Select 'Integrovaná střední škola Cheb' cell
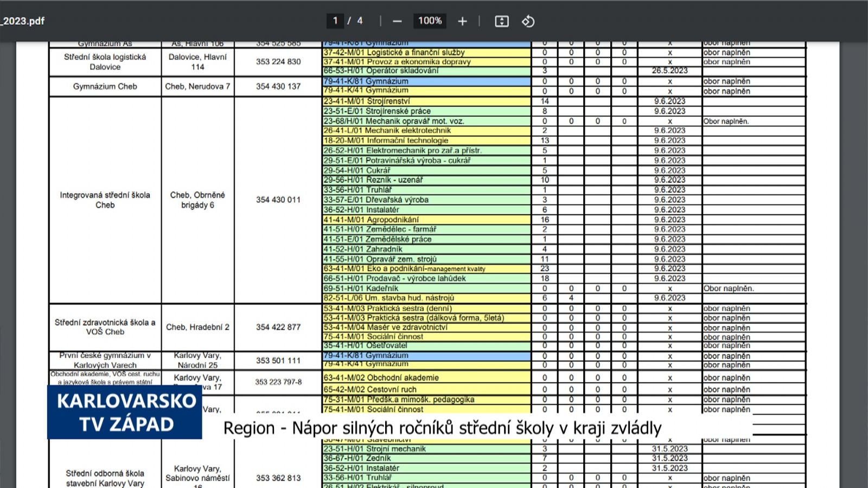This screenshot has width=868, height=488. tap(105, 200)
